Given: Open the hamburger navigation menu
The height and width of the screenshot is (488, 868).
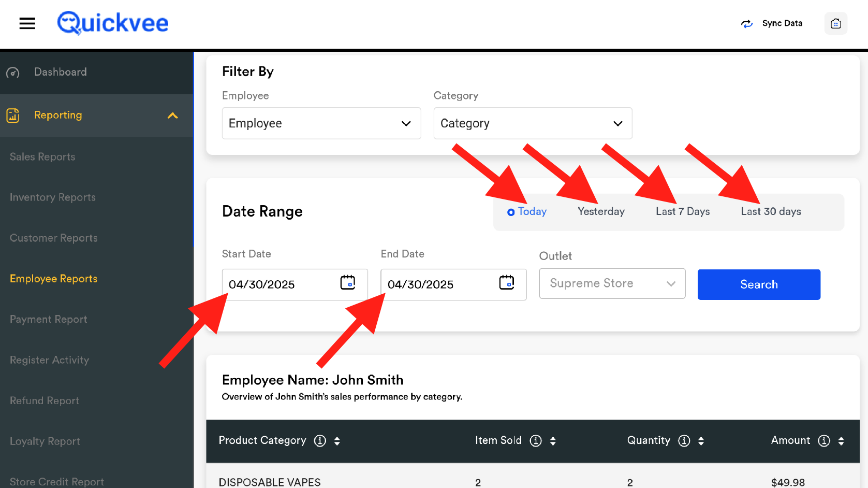Looking at the screenshot, I should [x=27, y=23].
